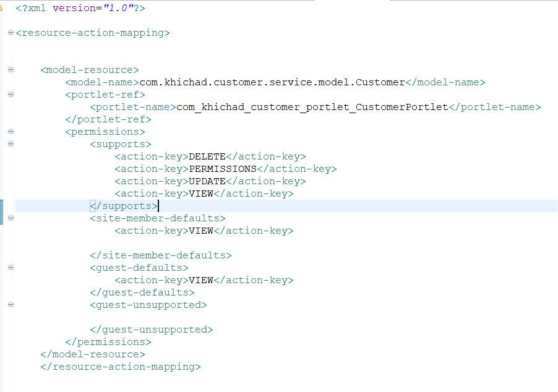
Task: Collapse the permissions element fold
Action: (x=11, y=132)
